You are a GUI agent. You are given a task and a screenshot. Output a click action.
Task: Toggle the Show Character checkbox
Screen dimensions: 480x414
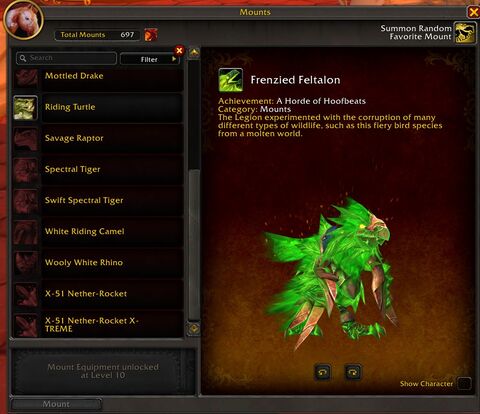pos(464,383)
